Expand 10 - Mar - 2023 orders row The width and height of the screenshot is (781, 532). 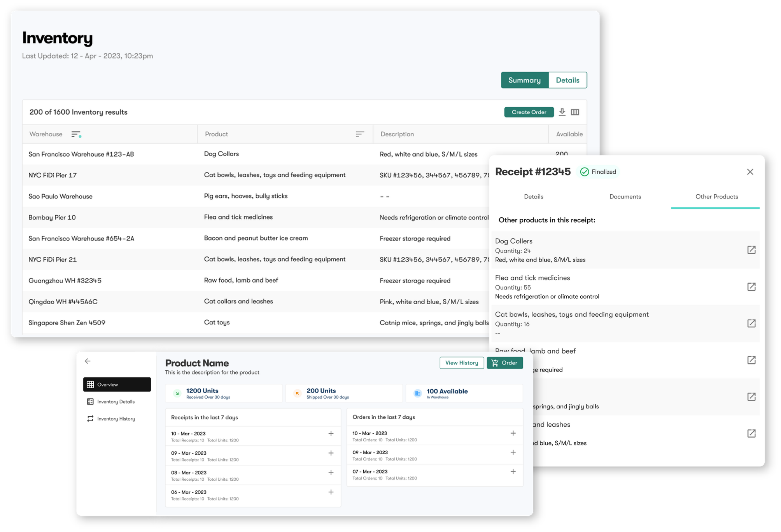(x=513, y=433)
